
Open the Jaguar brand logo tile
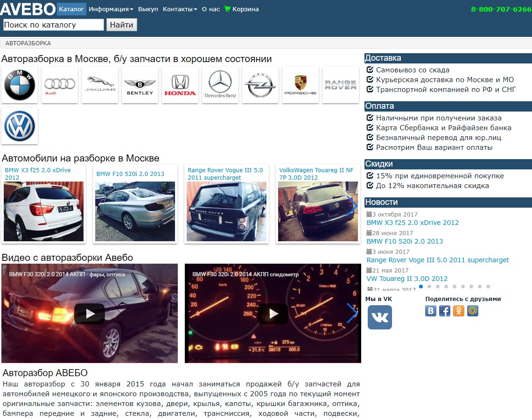click(100, 85)
